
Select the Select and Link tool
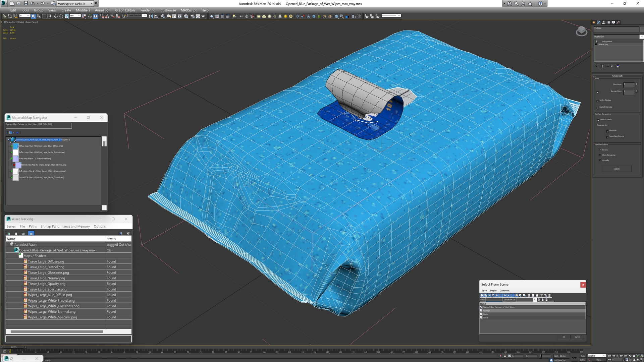tap(4, 16)
